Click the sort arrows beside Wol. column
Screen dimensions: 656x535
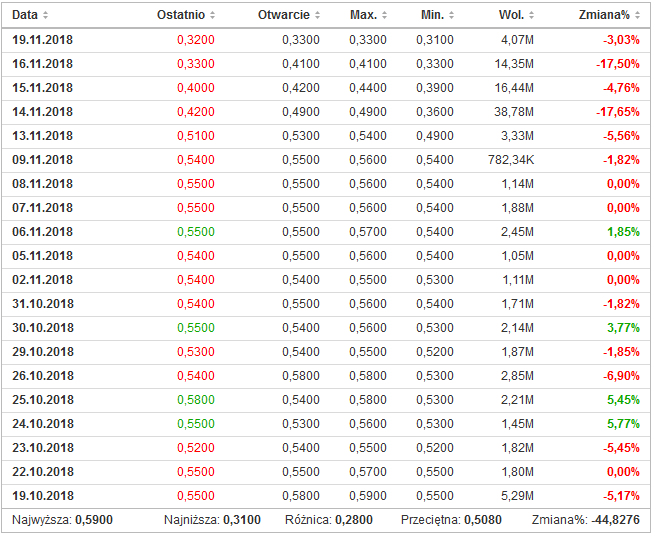[530, 16]
